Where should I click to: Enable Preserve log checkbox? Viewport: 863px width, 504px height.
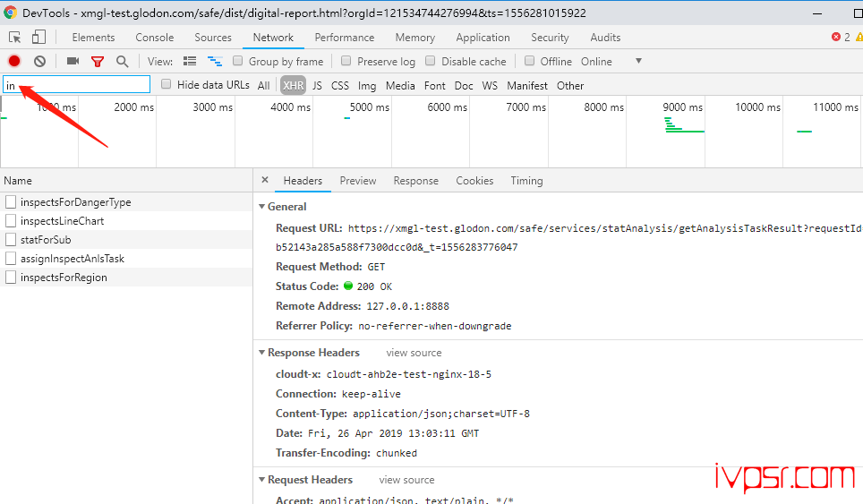pos(346,61)
